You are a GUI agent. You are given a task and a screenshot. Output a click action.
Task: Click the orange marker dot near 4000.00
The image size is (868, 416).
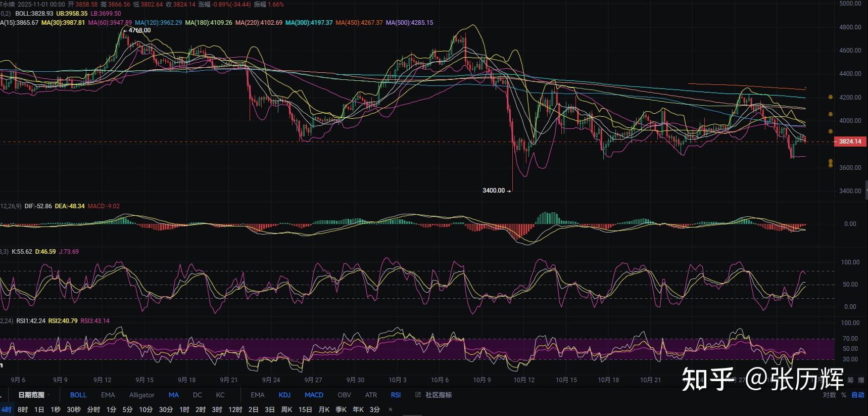click(x=831, y=114)
